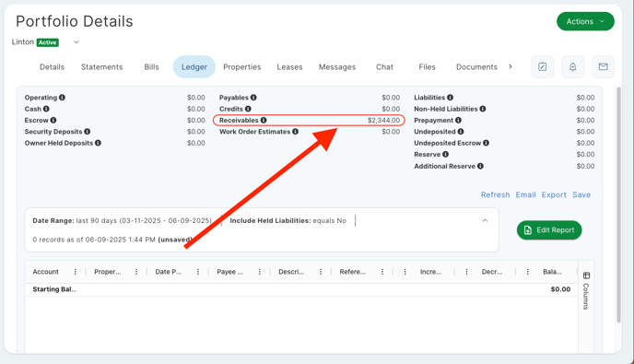Screen dimensions: 634x364
Task: Open the Account column menu
Action: (76, 272)
